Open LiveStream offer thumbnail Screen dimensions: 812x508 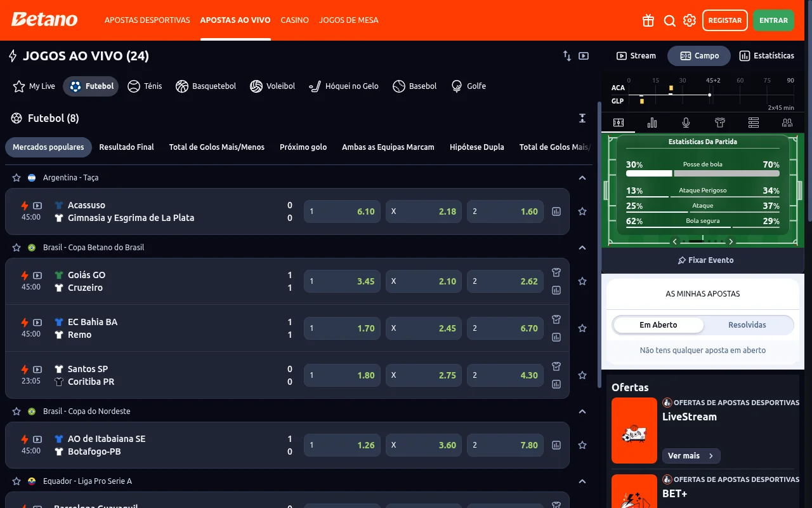(x=634, y=431)
